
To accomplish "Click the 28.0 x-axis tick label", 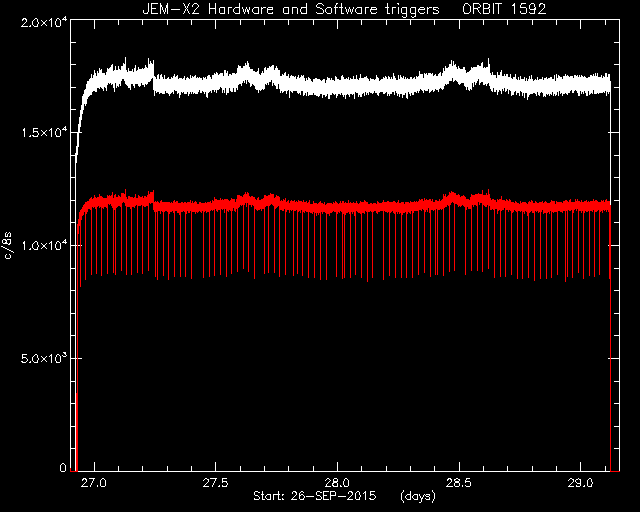I will coord(337,483).
